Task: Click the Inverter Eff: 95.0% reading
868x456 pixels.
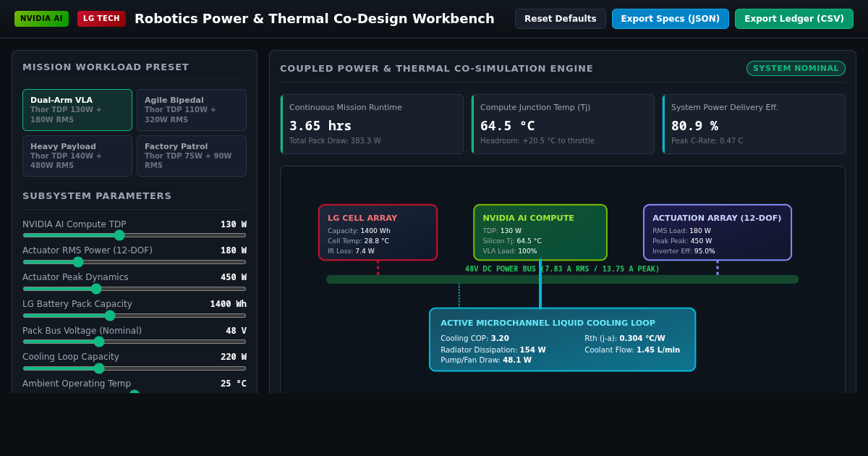Action: click(x=684, y=251)
